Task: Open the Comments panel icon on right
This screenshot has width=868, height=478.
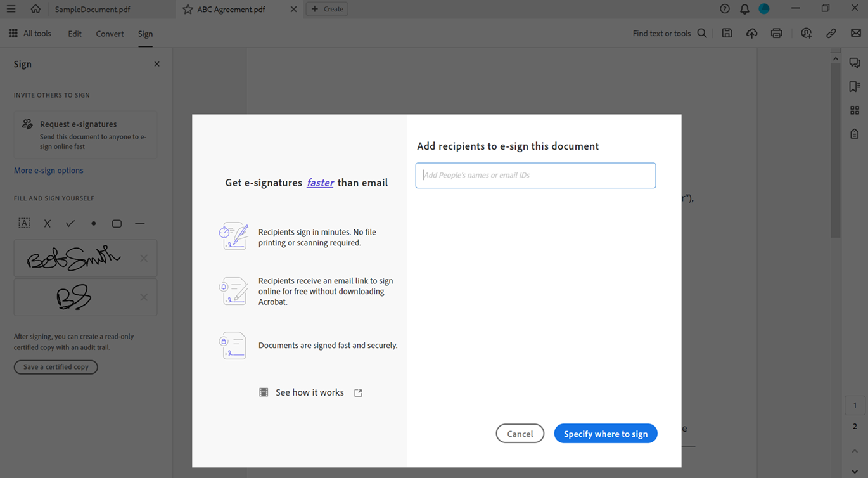Action: point(854,63)
